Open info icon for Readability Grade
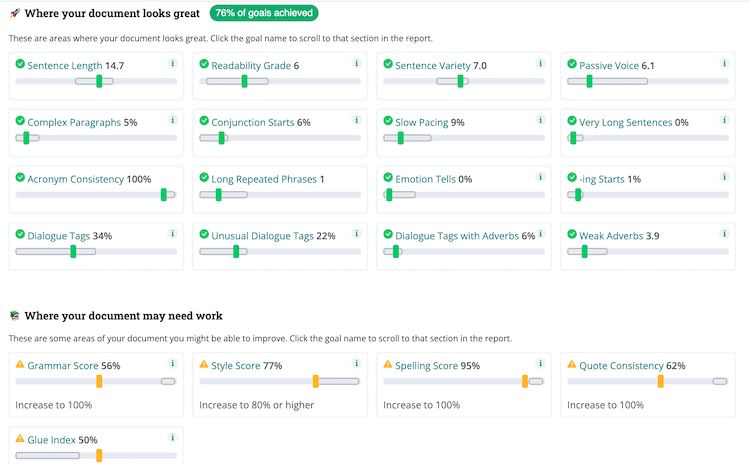This screenshot has height=464, width=750. (x=357, y=64)
